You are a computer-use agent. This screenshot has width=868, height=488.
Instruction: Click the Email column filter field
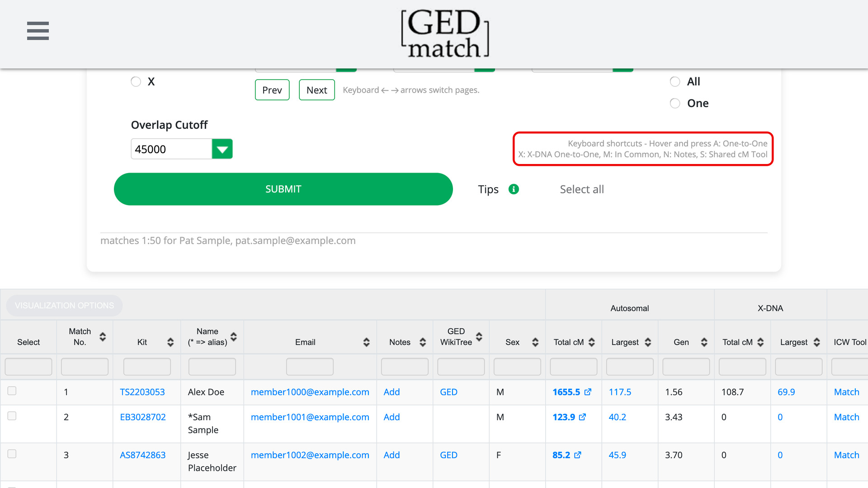[x=310, y=366]
